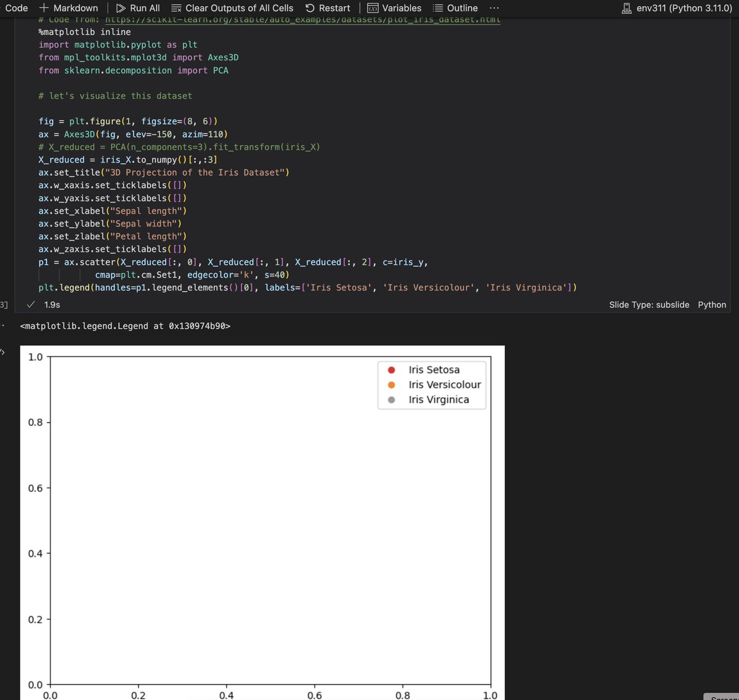Run All notebook cells
Image resolution: width=739 pixels, height=700 pixels.
point(138,8)
